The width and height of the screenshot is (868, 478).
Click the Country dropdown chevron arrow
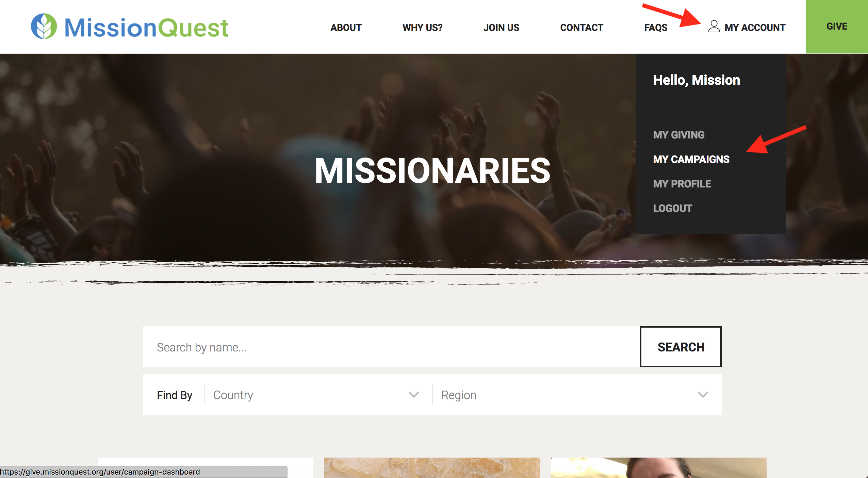(x=414, y=395)
